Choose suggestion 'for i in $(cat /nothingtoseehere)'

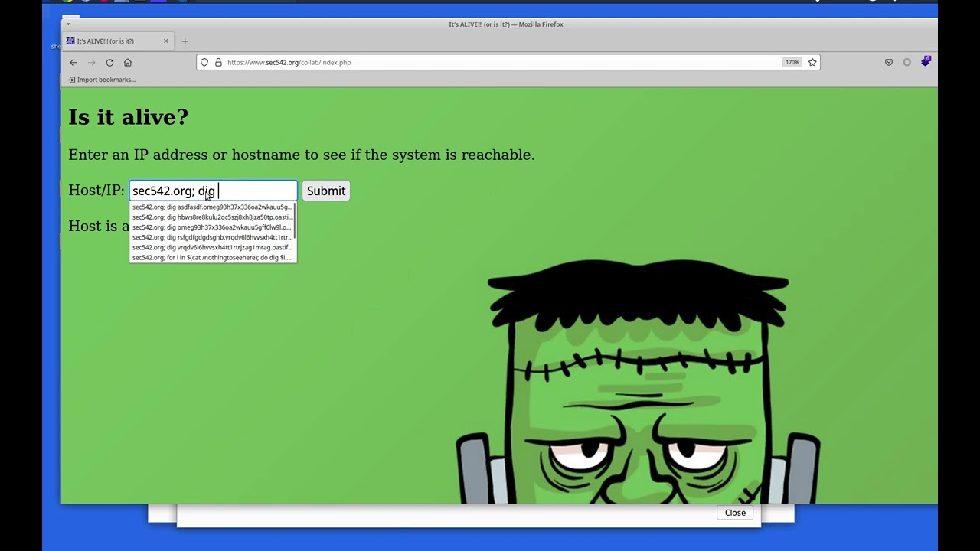211,257
